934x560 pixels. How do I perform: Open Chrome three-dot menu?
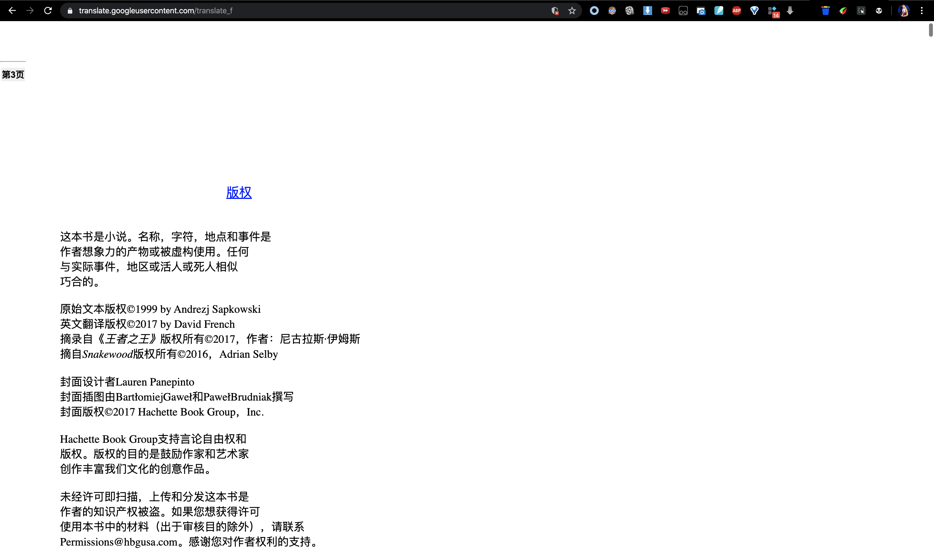tap(921, 11)
